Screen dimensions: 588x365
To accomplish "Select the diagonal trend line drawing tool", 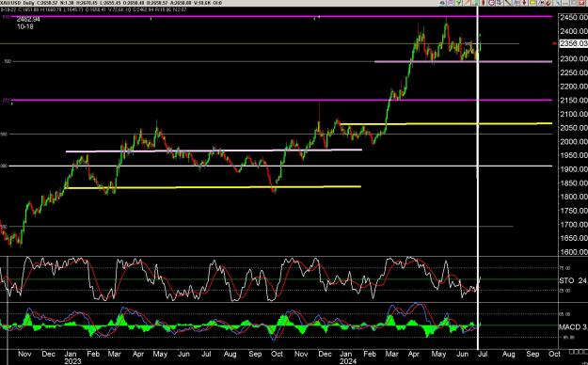I will pyautogui.click(x=508, y=3).
